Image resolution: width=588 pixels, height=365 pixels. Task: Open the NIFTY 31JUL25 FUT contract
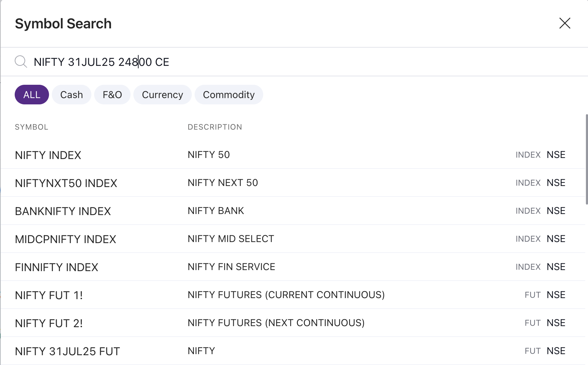[67, 351]
